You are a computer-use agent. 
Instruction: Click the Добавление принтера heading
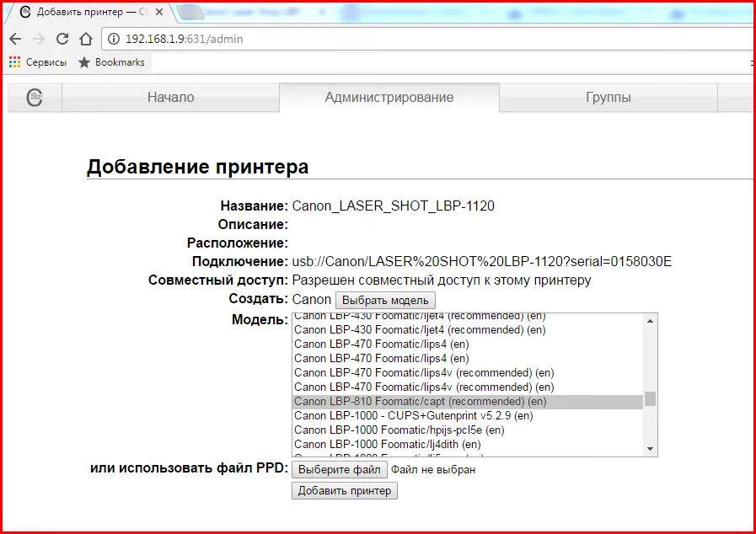click(x=198, y=167)
